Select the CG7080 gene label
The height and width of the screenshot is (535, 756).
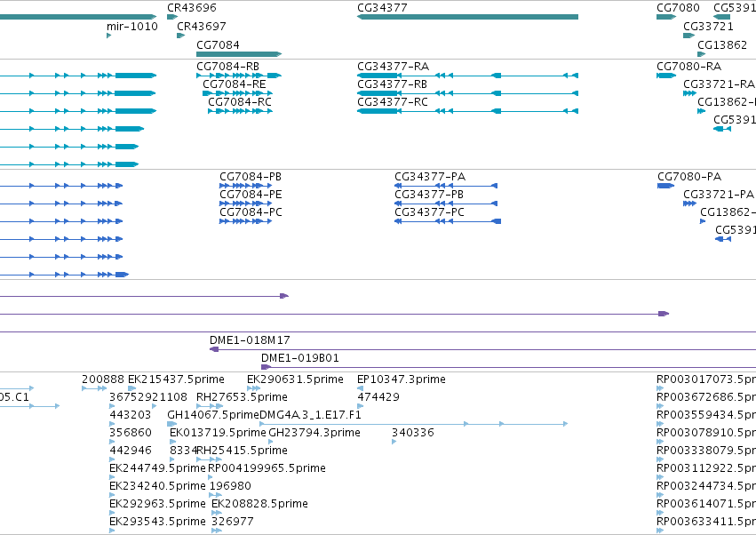pyautogui.click(x=678, y=8)
